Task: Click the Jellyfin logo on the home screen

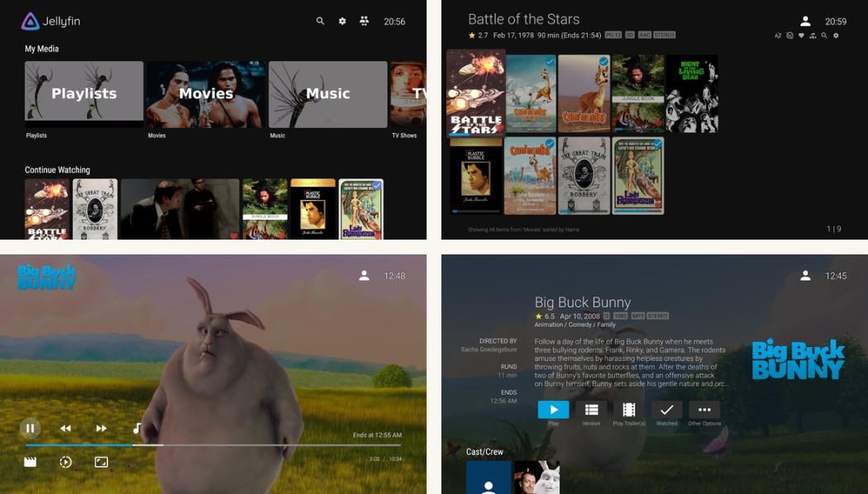Action: pyautogui.click(x=51, y=21)
